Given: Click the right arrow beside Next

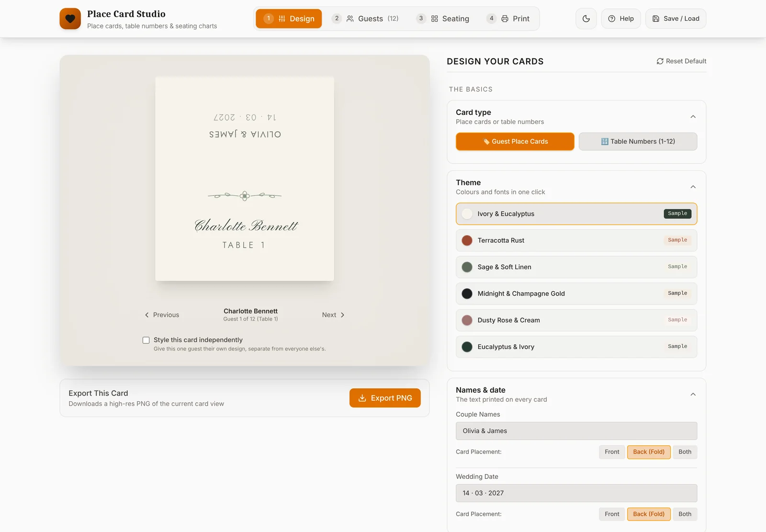Looking at the screenshot, I should click(x=342, y=315).
